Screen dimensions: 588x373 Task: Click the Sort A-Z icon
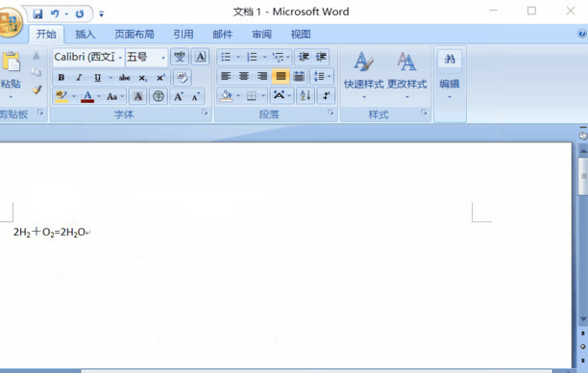(x=306, y=96)
